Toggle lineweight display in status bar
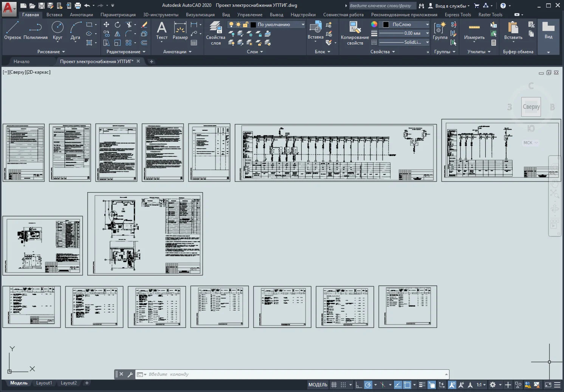 [x=422, y=385]
